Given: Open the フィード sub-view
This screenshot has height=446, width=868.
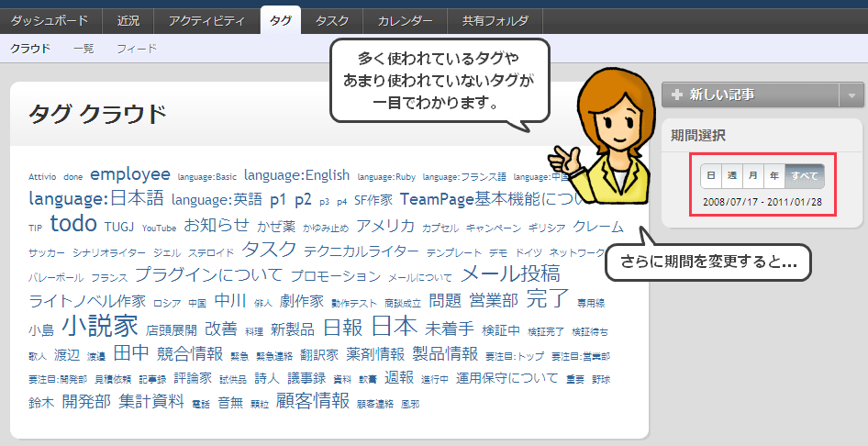Looking at the screenshot, I should [x=137, y=49].
